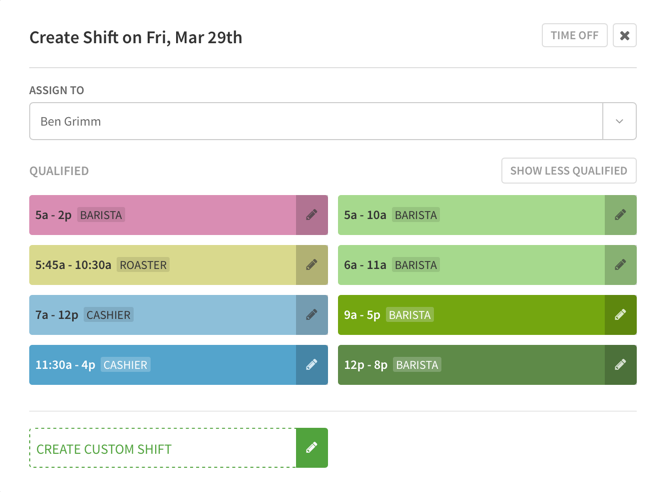Edit the 6a - 11a Barista shift pencil
The height and width of the screenshot is (492, 665).
tap(620, 265)
